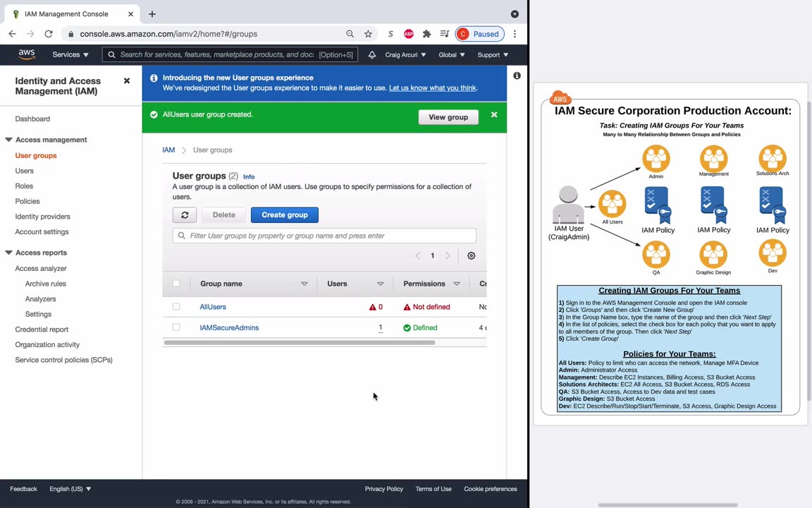Open the Craig Arcuri account dropdown
Image resolution: width=812 pixels, height=508 pixels.
(405, 54)
